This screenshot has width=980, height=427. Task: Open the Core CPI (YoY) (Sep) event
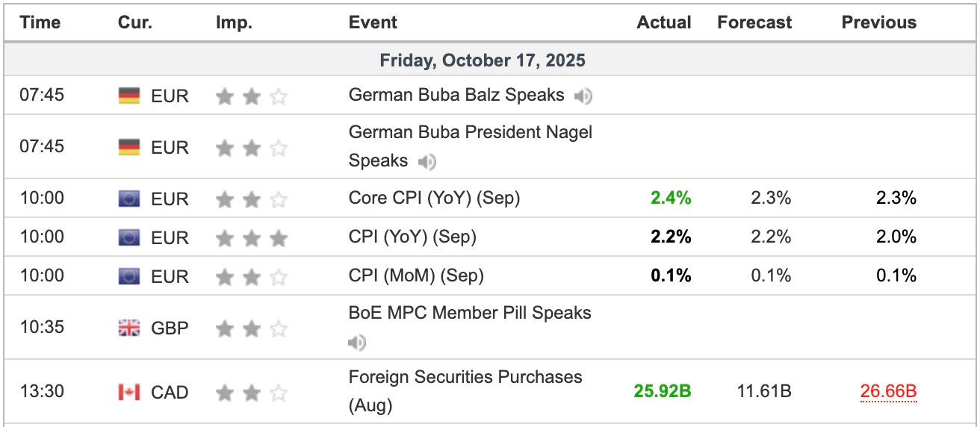click(434, 199)
